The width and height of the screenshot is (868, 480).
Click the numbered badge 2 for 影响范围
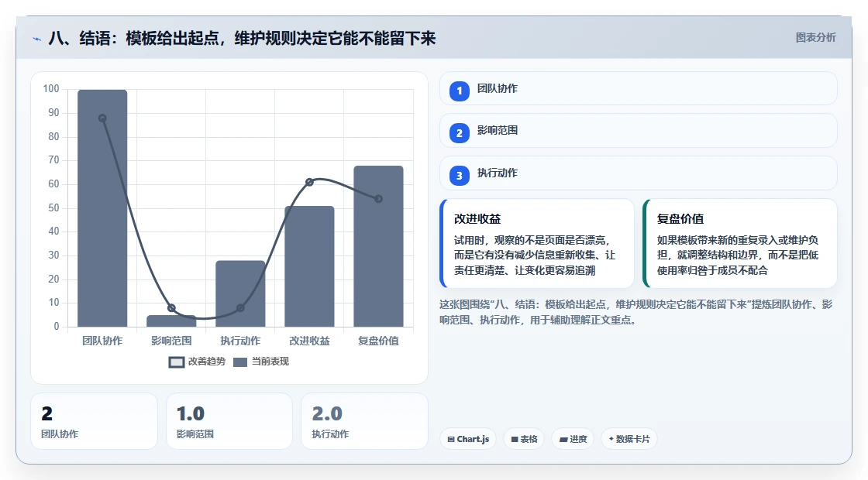click(x=459, y=133)
